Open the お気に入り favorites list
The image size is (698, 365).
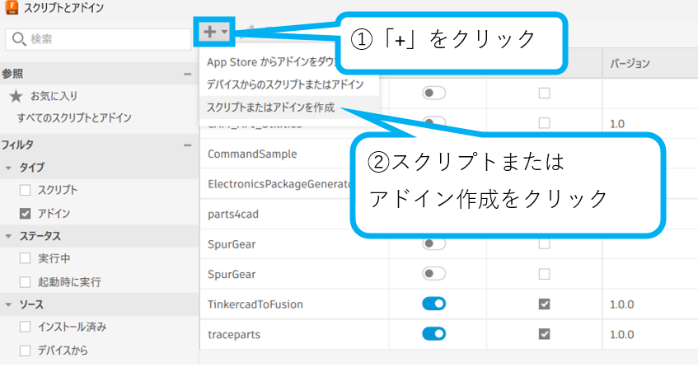[x=54, y=96]
